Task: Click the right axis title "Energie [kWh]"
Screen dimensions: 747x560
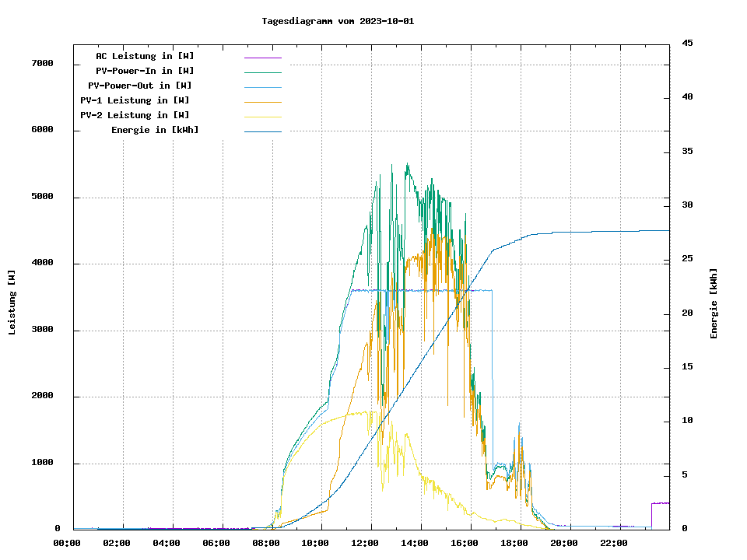Action: [714, 303]
